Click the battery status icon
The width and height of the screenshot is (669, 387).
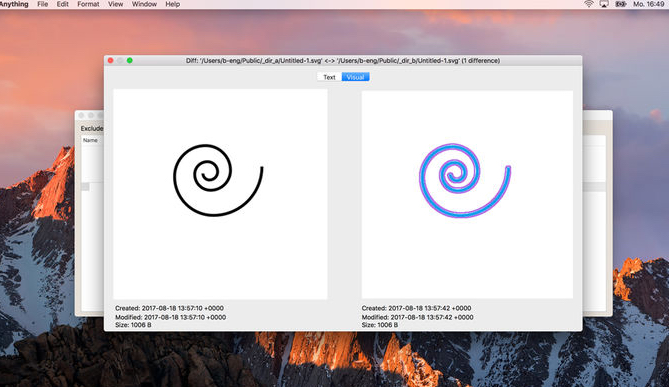click(620, 4)
